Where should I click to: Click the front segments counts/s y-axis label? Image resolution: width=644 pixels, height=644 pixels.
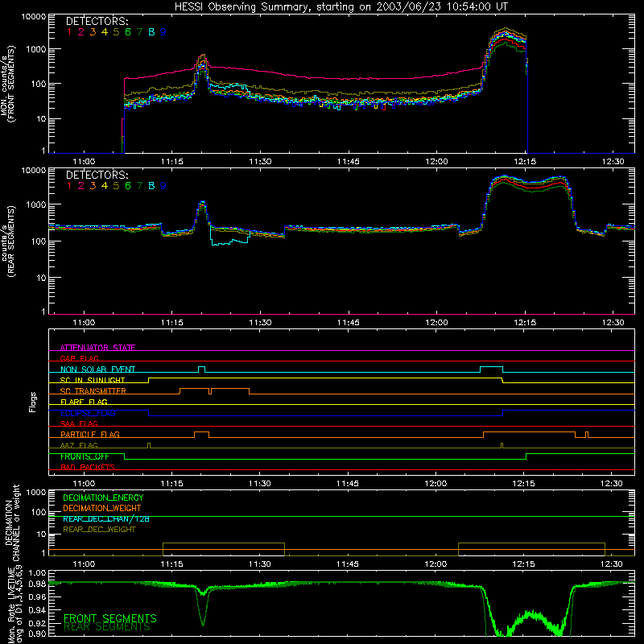tap(7, 84)
